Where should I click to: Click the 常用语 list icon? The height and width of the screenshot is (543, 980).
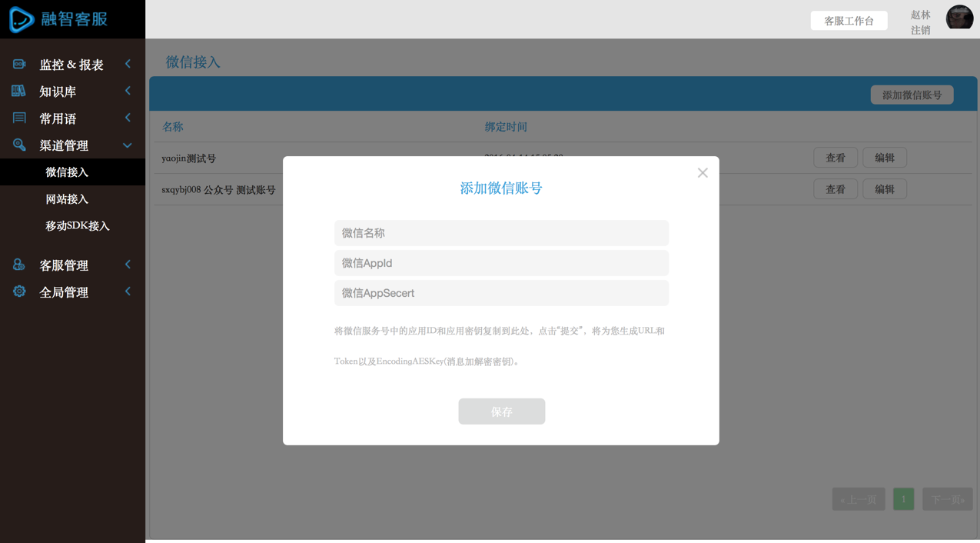click(x=19, y=118)
